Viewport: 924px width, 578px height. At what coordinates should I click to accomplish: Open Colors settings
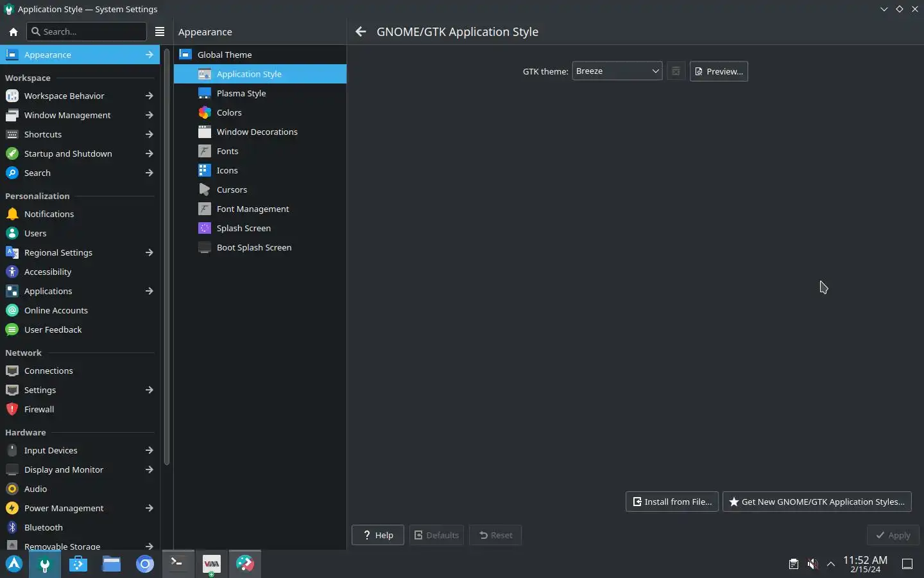pyautogui.click(x=260, y=112)
